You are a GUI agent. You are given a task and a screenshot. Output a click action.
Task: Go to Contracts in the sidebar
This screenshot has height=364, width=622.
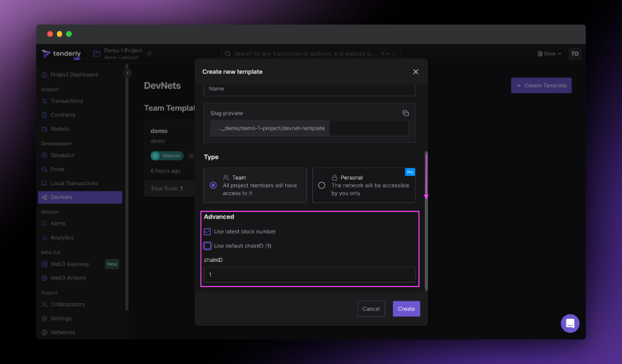coord(63,115)
